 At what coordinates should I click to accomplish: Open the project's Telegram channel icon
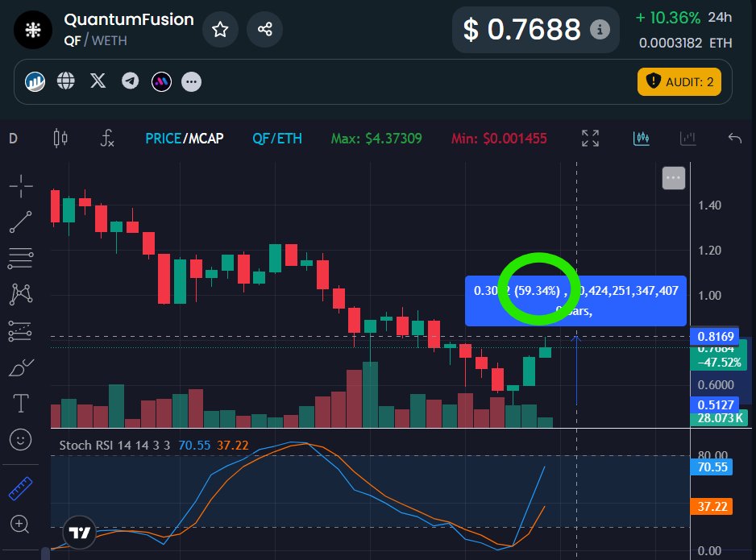(130, 81)
